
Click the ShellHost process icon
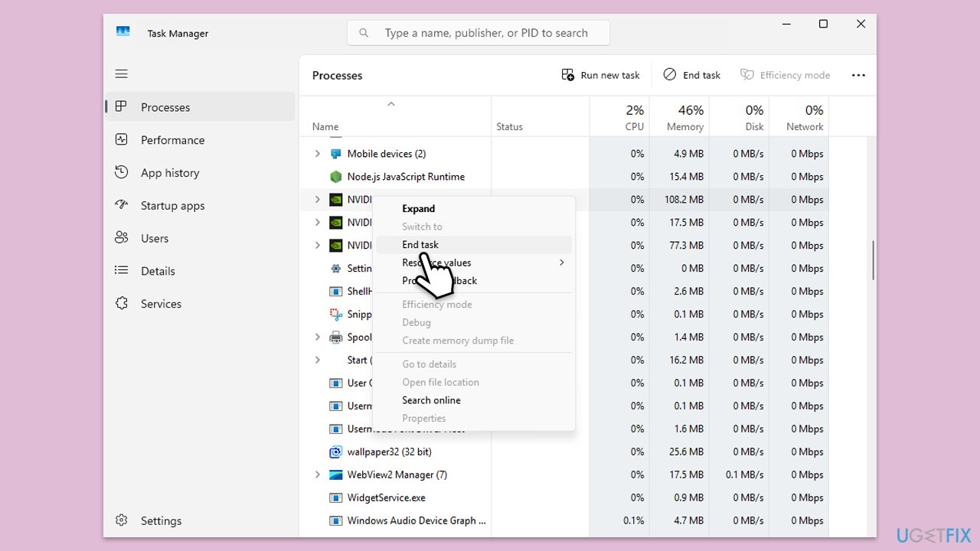pos(335,292)
